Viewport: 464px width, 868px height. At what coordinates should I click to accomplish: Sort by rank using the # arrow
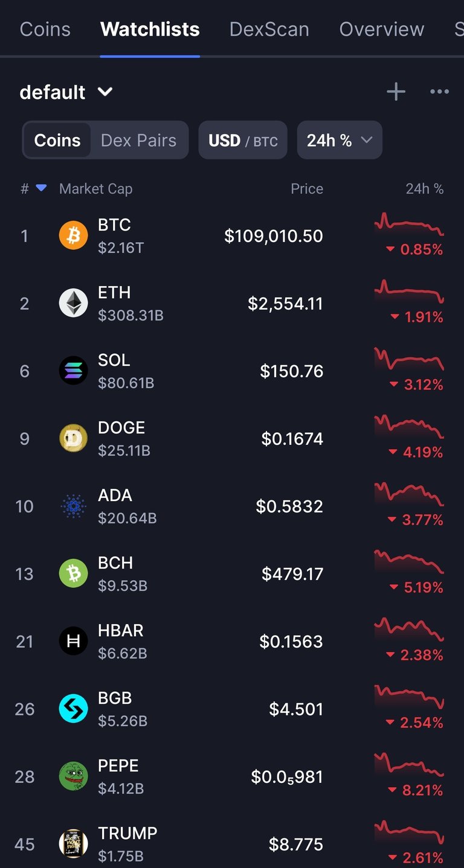pyautogui.click(x=33, y=188)
